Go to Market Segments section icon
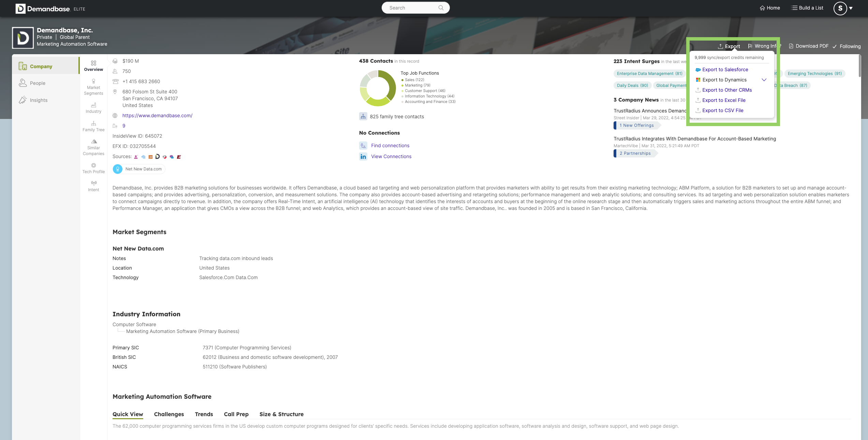Image resolution: width=868 pixels, height=440 pixels. coord(93,81)
